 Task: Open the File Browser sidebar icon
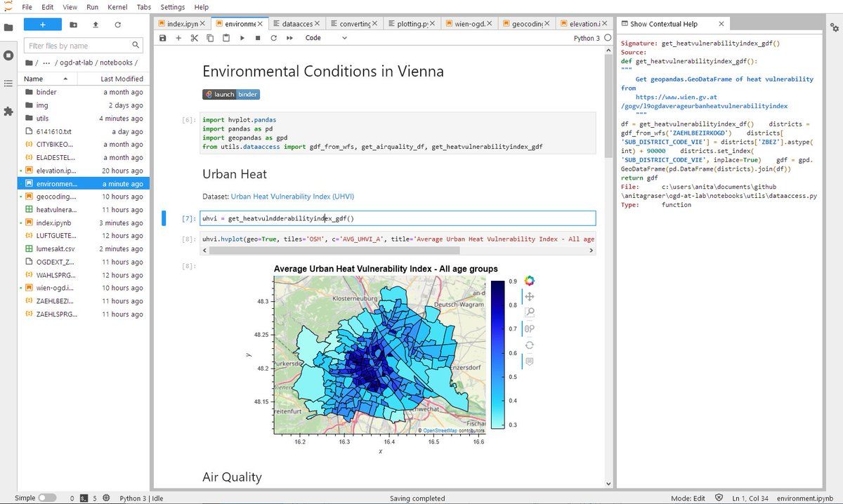pyautogui.click(x=8, y=27)
